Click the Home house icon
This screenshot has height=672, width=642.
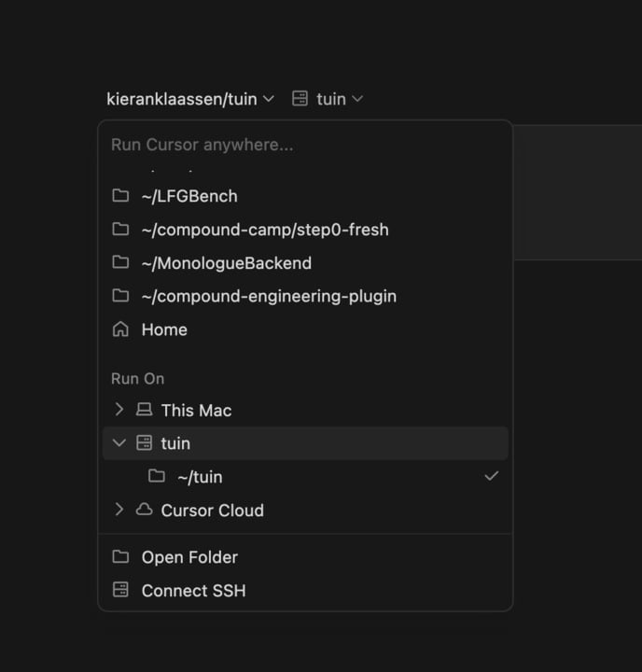pyautogui.click(x=120, y=329)
